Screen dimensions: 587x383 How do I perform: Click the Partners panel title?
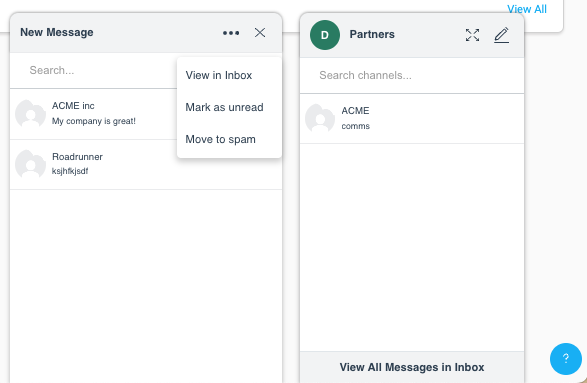(372, 34)
